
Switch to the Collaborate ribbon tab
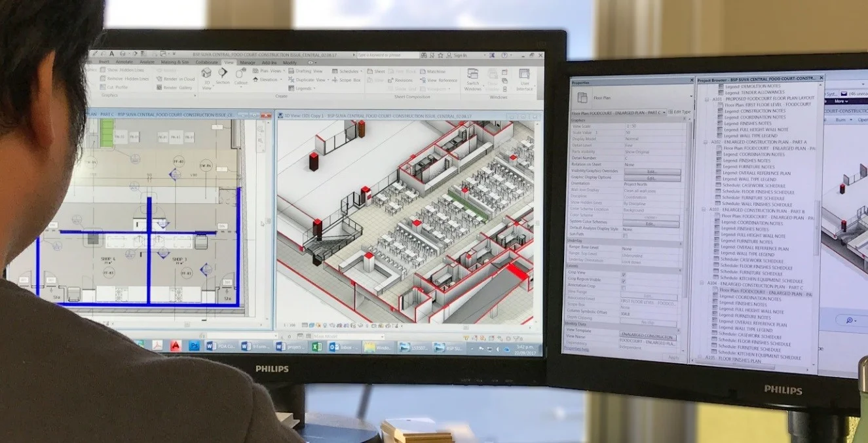coord(206,62)
